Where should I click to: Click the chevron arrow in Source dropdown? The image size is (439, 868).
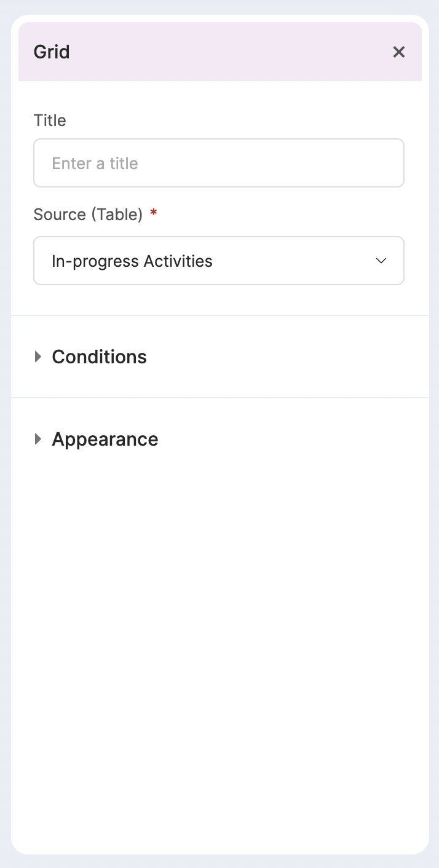pyautogui.click(x=381, y=261)
